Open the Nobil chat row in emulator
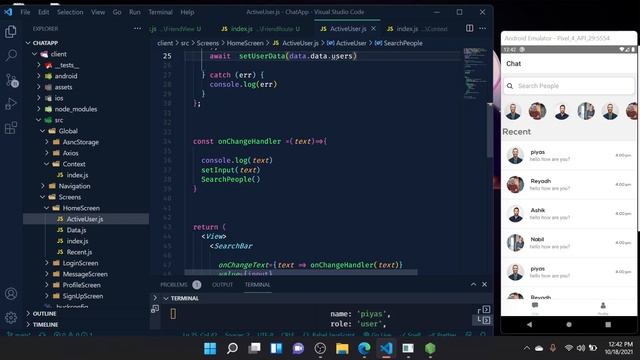 tap(569, 243)
